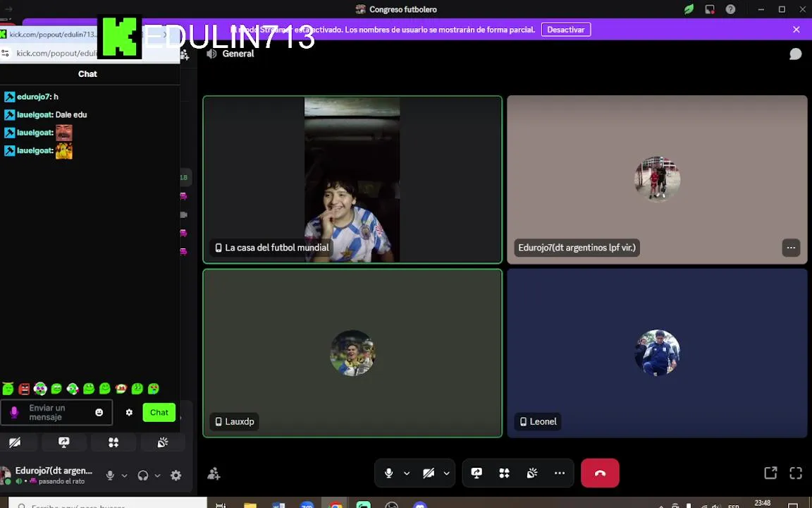Expand input device arrow in user panel
The height and width of the screenshot is (508, 812).
click(x=124, y=476)
